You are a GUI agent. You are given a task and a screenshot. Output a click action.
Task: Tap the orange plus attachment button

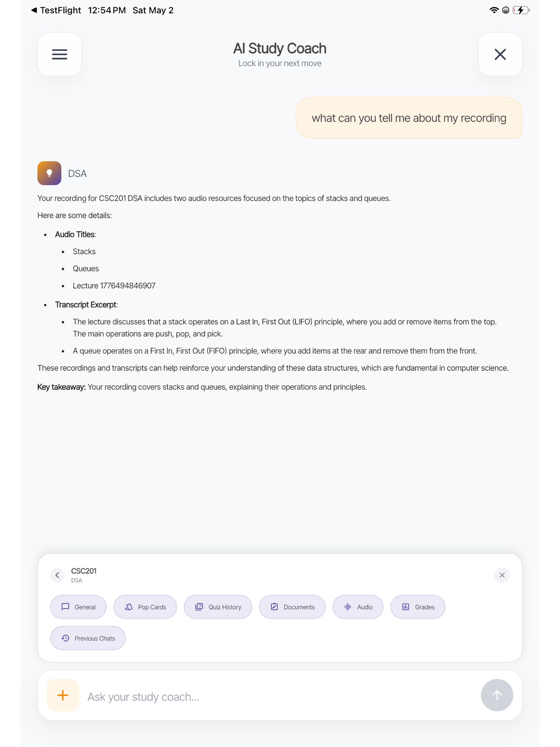[x=63, y=695]
